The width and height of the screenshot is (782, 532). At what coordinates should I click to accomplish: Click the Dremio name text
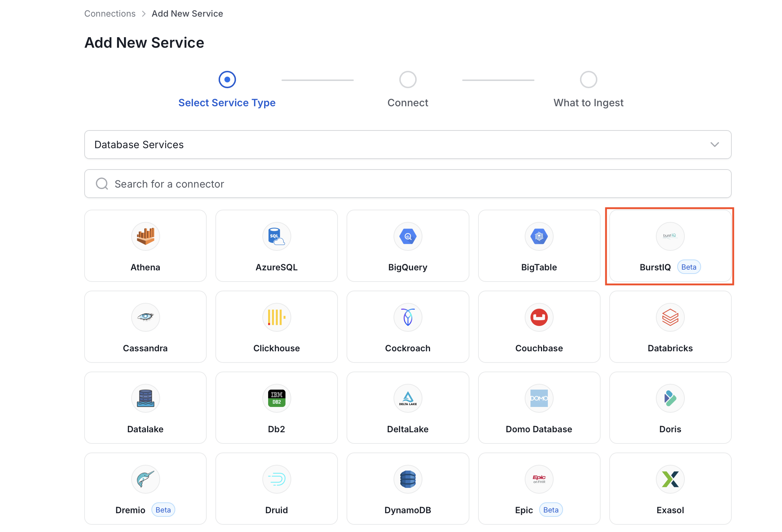coord(130,510)
